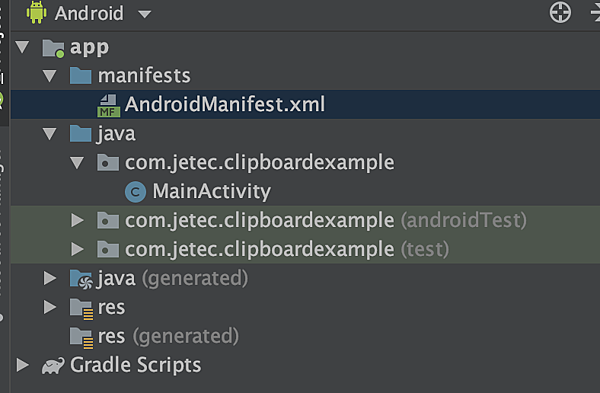Click the MainActivity class icon
This screenshot has width=600, height=393.
point(135,192)
